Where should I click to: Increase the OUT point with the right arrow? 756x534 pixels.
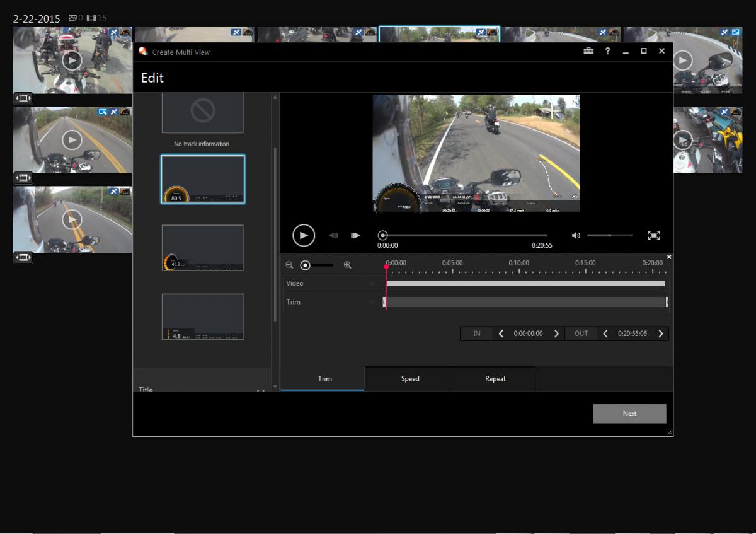pos(660,334)
